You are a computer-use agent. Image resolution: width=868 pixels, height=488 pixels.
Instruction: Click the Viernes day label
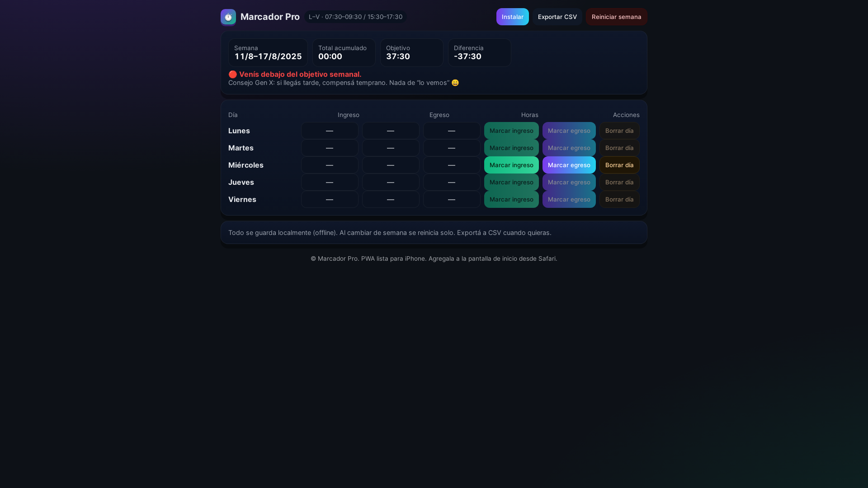point(242,199)
